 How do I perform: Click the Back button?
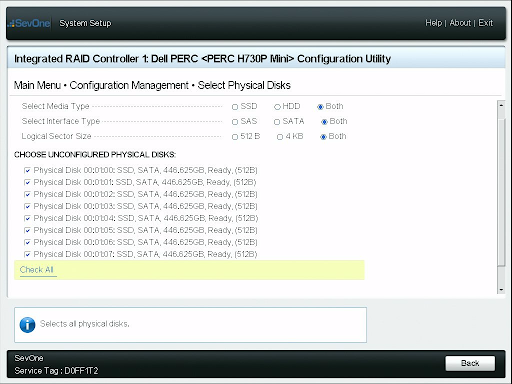coord(470,363)
